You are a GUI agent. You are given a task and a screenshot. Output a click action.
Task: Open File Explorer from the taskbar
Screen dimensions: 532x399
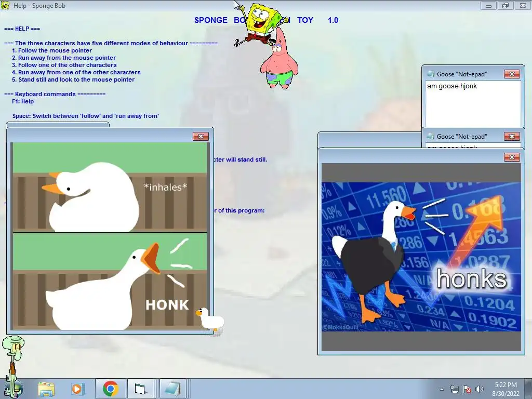point(46,389)
